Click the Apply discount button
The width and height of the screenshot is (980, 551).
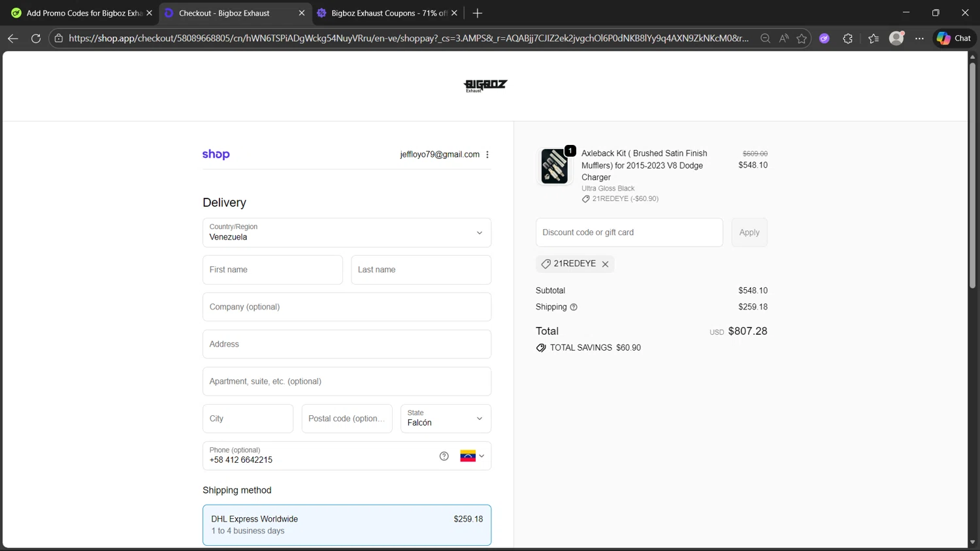coord(749,232)
